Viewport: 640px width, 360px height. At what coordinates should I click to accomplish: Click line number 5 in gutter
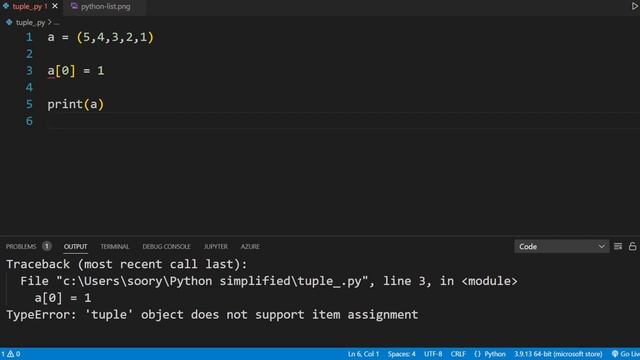[x=29, y=104]
